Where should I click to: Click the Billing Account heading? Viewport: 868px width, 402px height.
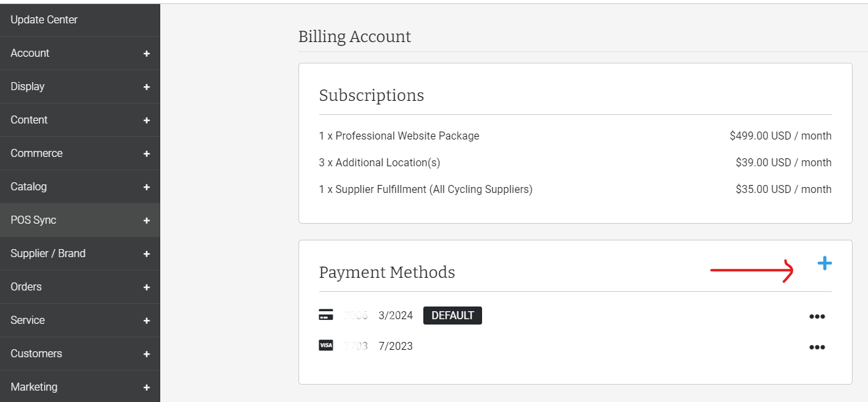click(355, 37)
